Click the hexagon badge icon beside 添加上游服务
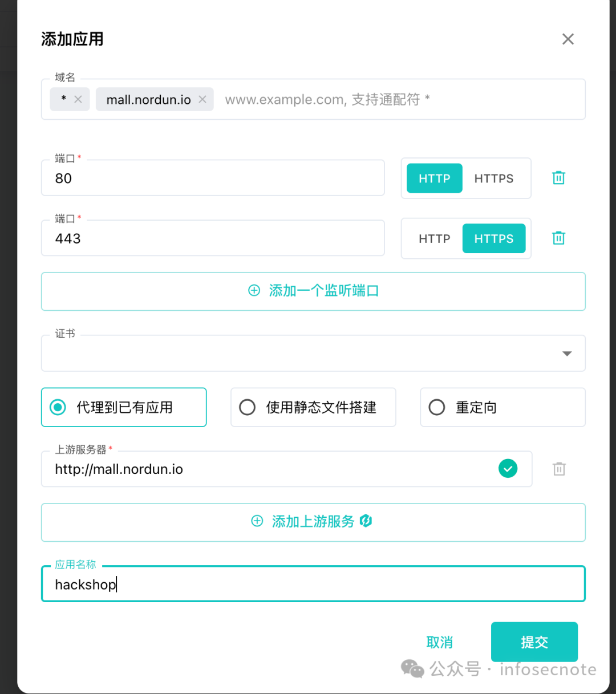This screenshot has width=616, height=694. [x=366, y=521]
